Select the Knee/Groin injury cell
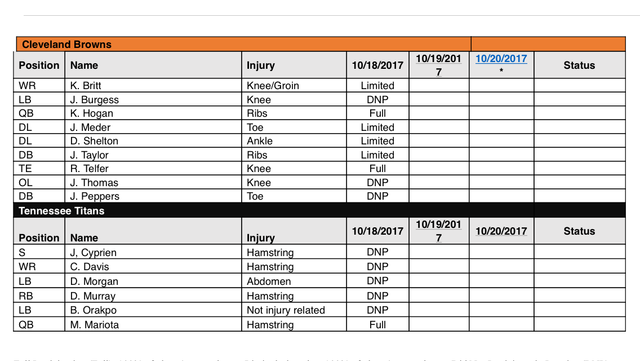The image size is (640, 361). coord(294,85)
